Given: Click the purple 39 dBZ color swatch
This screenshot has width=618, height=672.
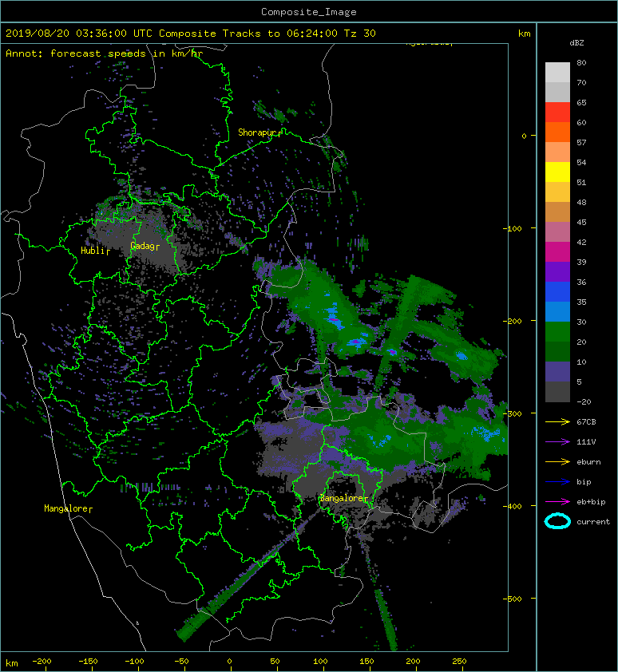Looking at the screenshot, I should click(557, 271).
